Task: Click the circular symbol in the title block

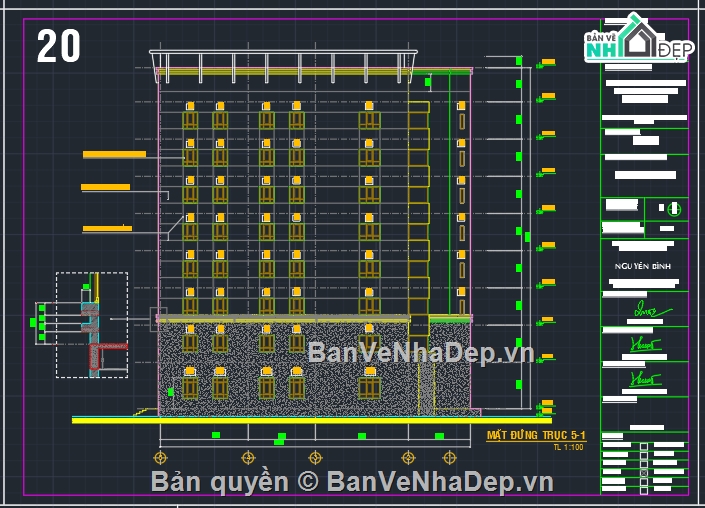Action: pyautogui.click(x=674, y=209)
